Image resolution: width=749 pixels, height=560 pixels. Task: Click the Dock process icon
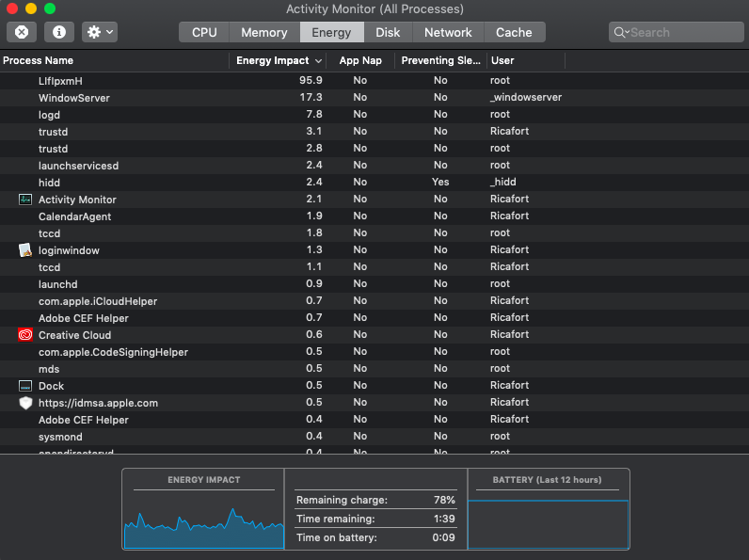25,386
